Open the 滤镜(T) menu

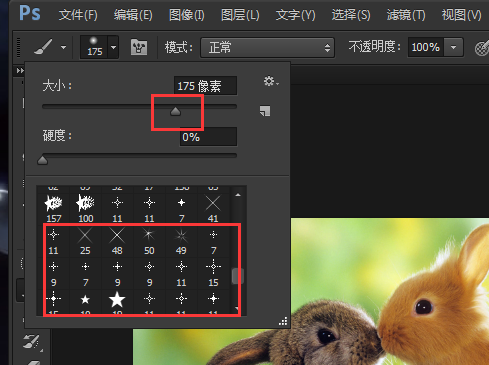406,15
